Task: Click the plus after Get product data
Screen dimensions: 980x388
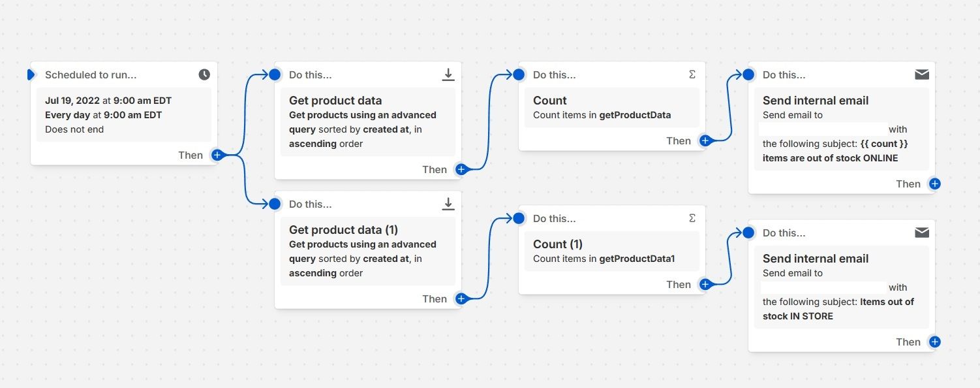Action: tap(461, 169)
